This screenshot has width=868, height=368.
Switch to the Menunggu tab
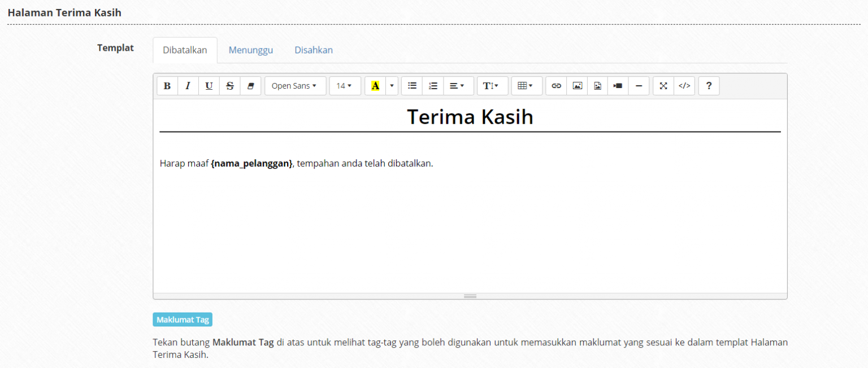click(x=250, y=50)
